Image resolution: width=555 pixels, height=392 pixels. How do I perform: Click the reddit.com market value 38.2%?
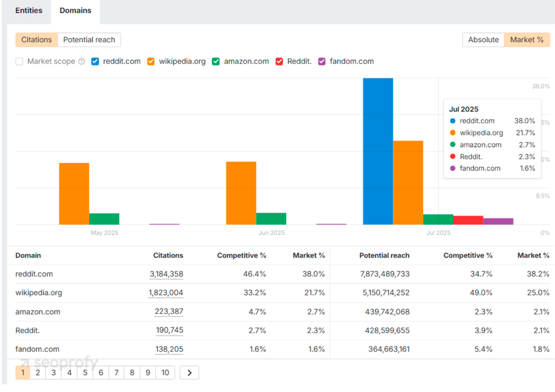tap(538, 274)
